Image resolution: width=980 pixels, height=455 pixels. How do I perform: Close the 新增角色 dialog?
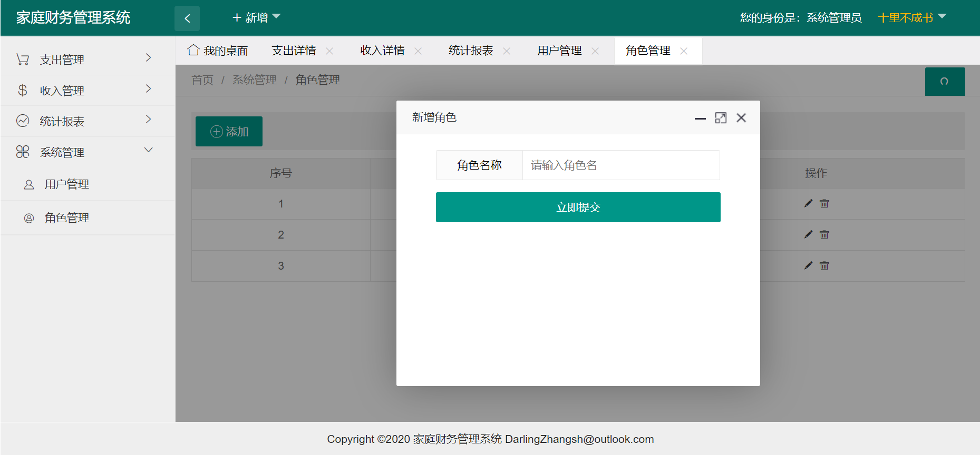[x=741, y=118]
